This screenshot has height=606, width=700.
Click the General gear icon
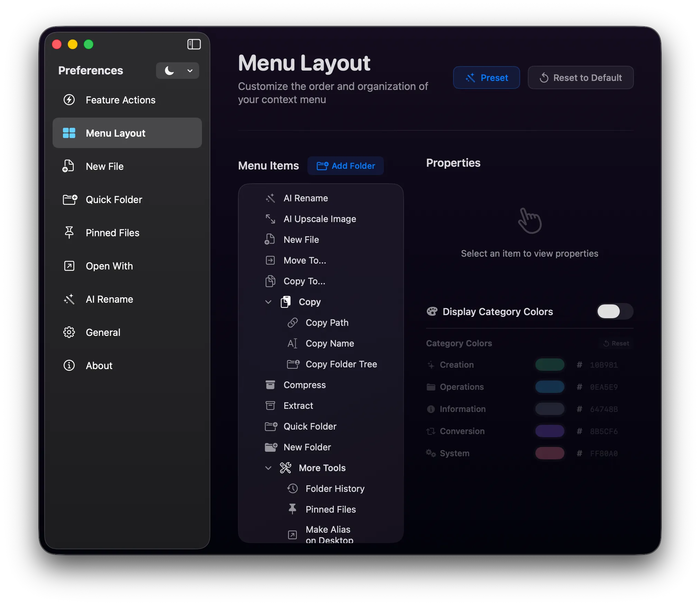click(x=69, y=332)
